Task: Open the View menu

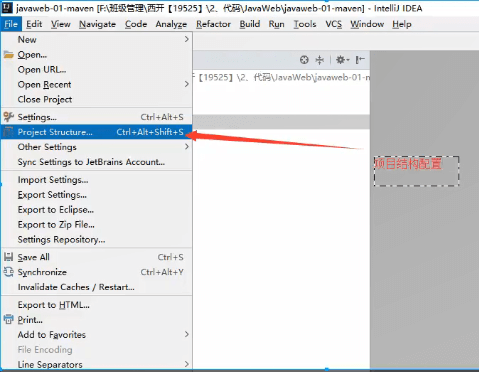Action: click(x=61, y=24)
